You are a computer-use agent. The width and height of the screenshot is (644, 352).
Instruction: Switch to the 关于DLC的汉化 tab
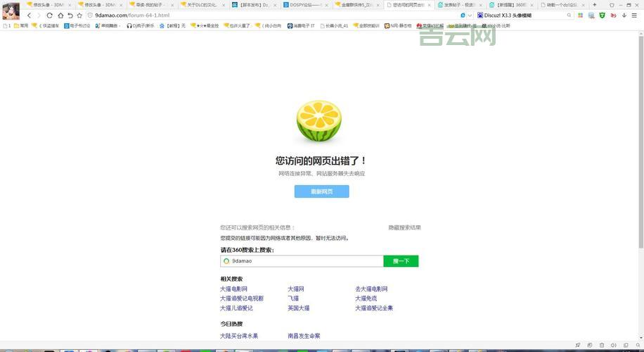(202, 5)
